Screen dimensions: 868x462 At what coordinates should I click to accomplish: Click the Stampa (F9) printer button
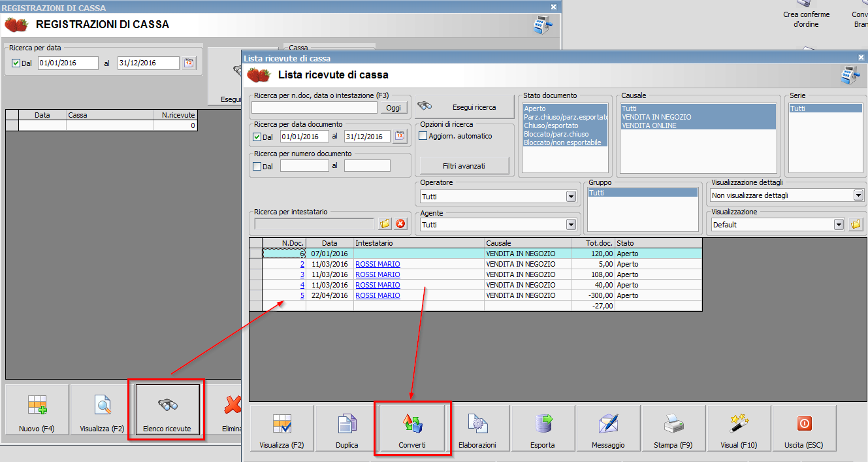pyautogui.click(x=673, y=429)
